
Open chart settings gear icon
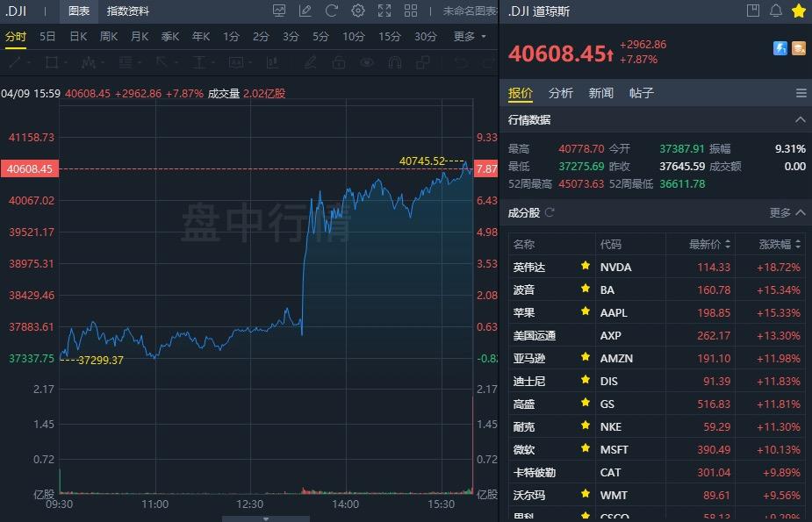(358, 11)
